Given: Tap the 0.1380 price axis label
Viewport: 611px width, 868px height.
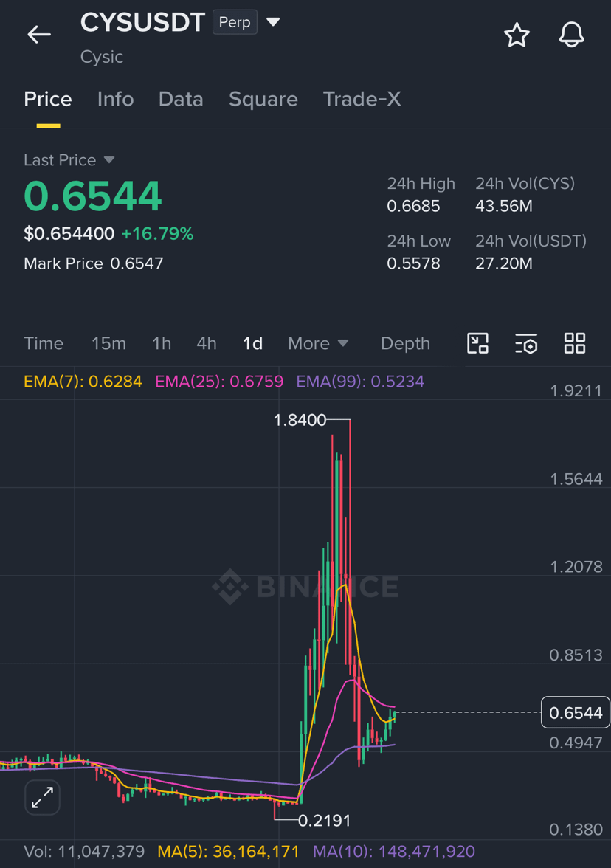Looking at the screenshot, I should (x=576, y=830).
